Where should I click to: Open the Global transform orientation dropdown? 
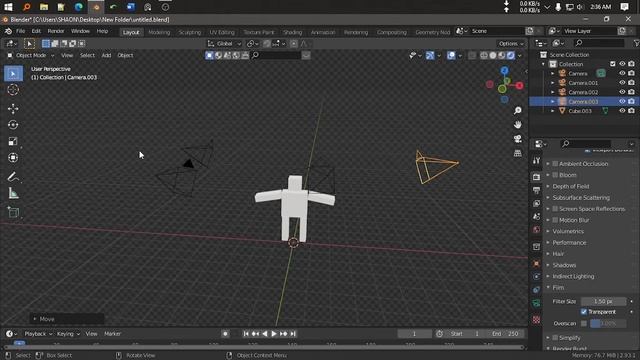[x=224, y=44]
